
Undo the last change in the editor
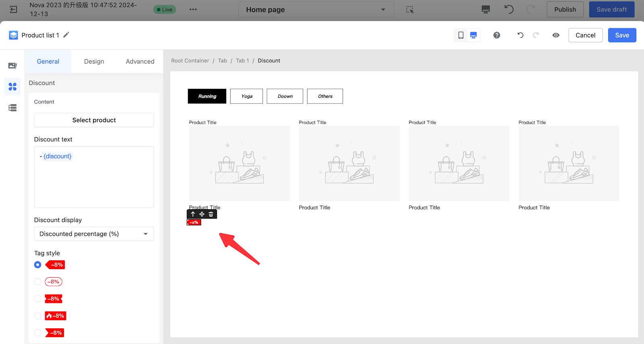tap(520, 35)
